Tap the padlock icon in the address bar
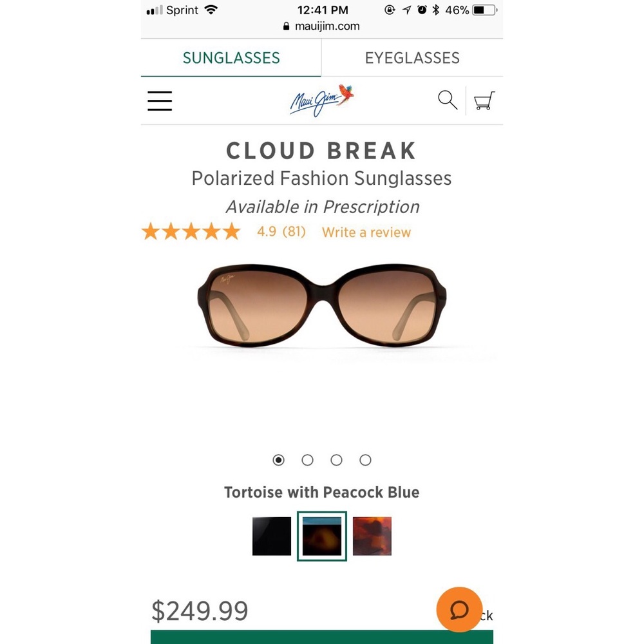 286,26
